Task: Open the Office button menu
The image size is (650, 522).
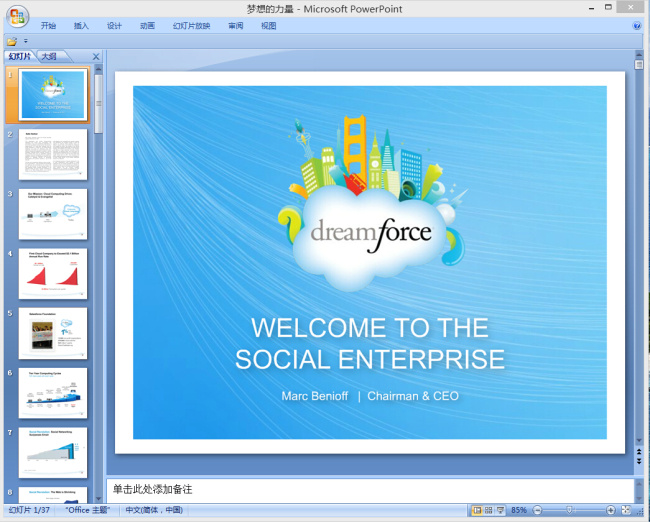Action: point(17,17)
